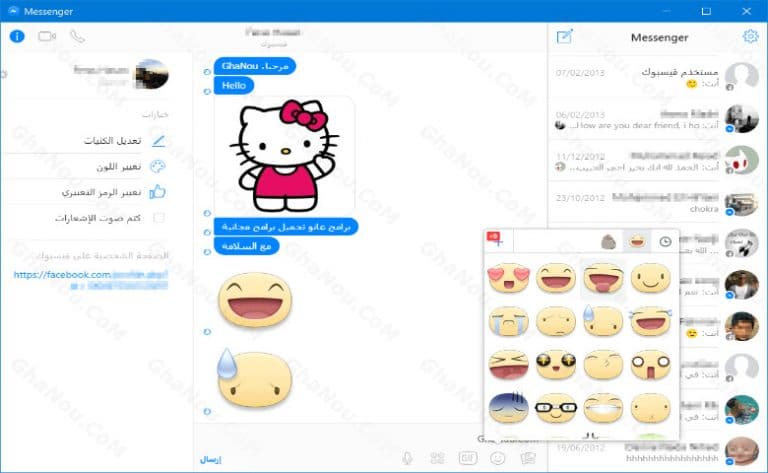Open the emoji smiley picker in composer
This screenshot has width=768, height=473.
(x=498, y=458)
